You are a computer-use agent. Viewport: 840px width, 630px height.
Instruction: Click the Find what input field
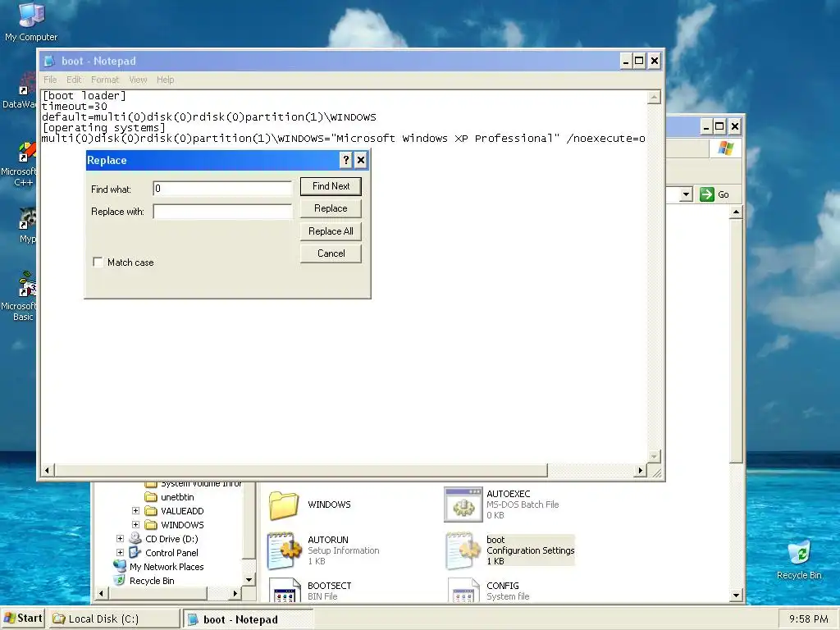point(222,188)
